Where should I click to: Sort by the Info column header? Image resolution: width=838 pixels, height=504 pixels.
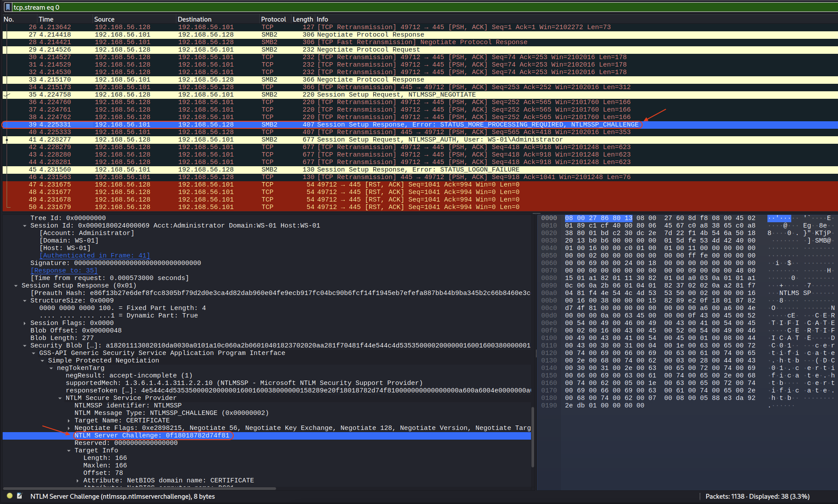tap(322, 19)
